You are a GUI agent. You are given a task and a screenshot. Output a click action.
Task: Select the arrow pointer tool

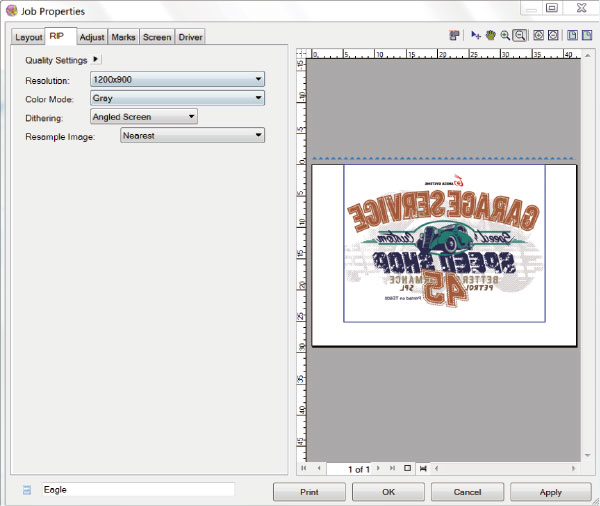pos(474,35)
